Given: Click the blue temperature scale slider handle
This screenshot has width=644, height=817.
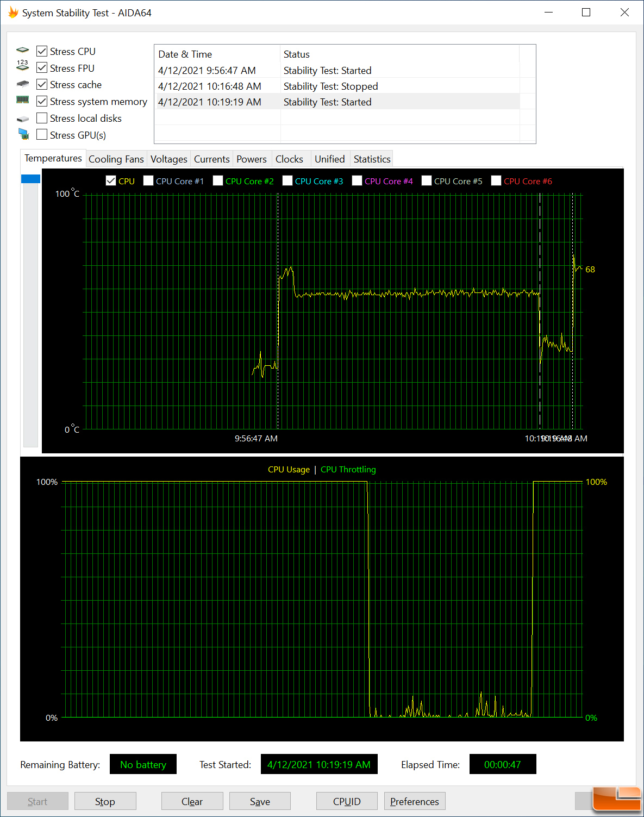Looking at the screenshot, I should (30, 179).
